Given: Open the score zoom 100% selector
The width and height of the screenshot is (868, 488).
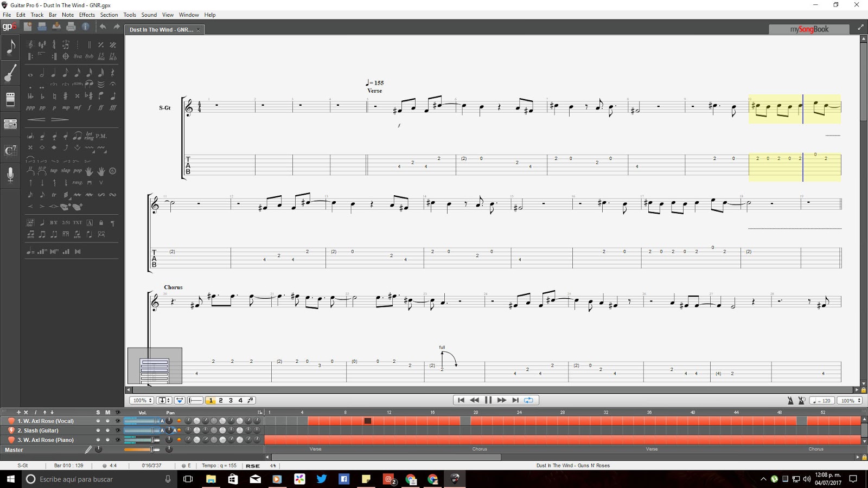Looking at the screenshot, I should 141,401.
